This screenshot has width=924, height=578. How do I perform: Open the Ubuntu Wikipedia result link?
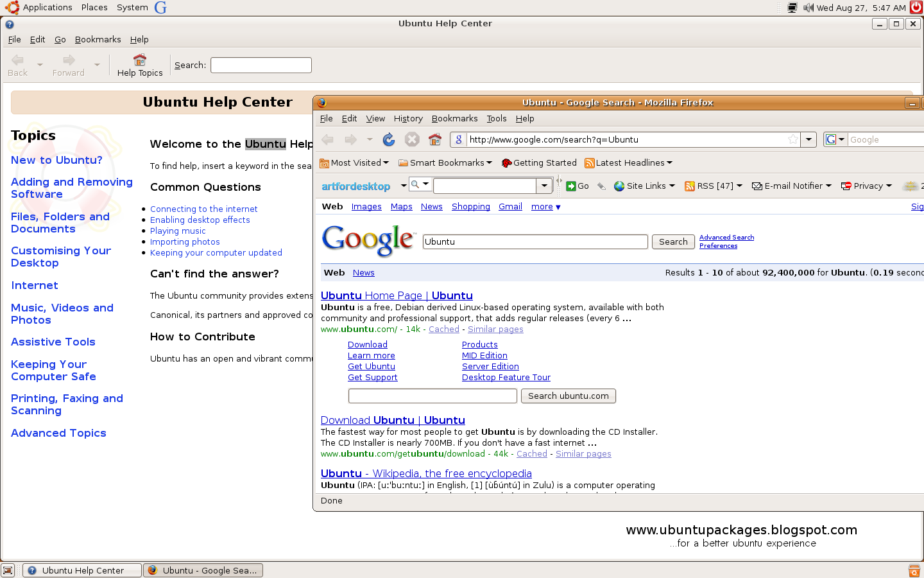[426, 473]
